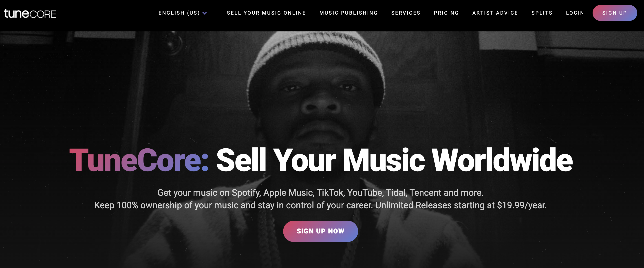Select LOGIN from the navigation bar
This screenshot has height=268, width=644.
(x=575, y=13)
